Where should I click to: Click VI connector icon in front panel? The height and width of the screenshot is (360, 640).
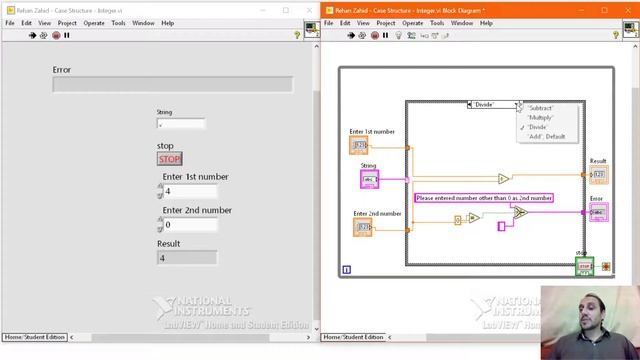pyautogui.click(x=312, y=29)
